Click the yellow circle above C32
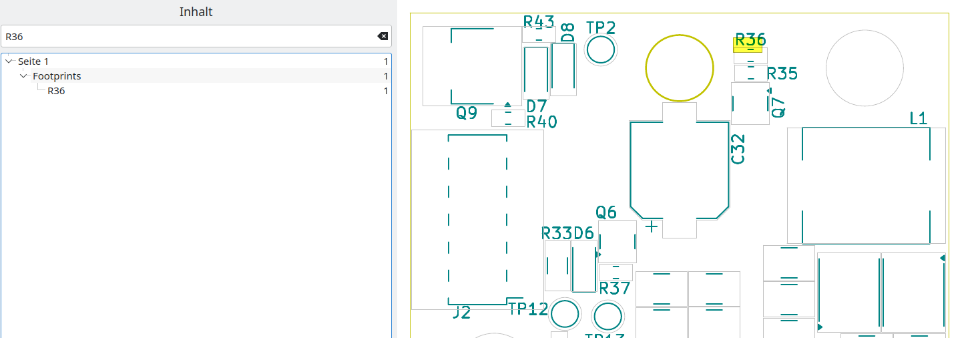Screen dimensions: 980x338 [680, 67]
